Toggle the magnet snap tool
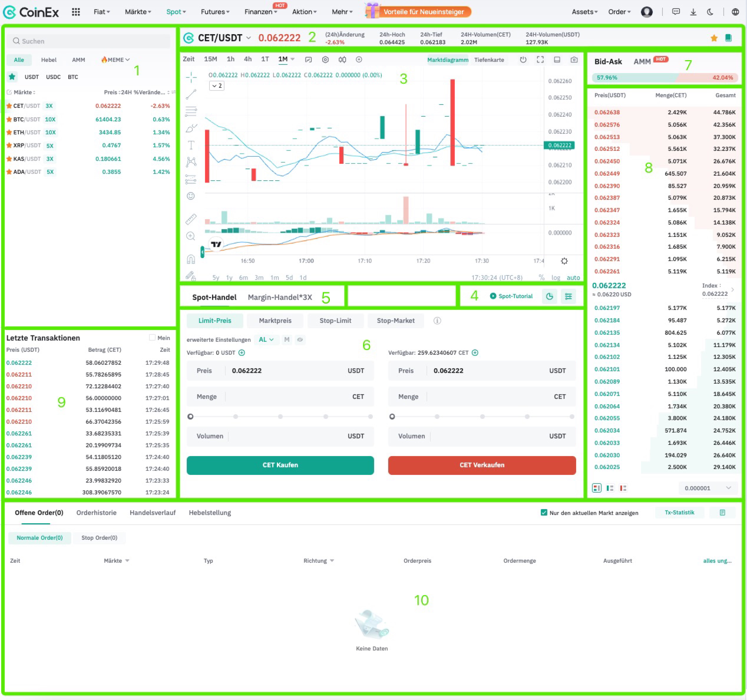The image size is (747, 700). click(191, 259)
